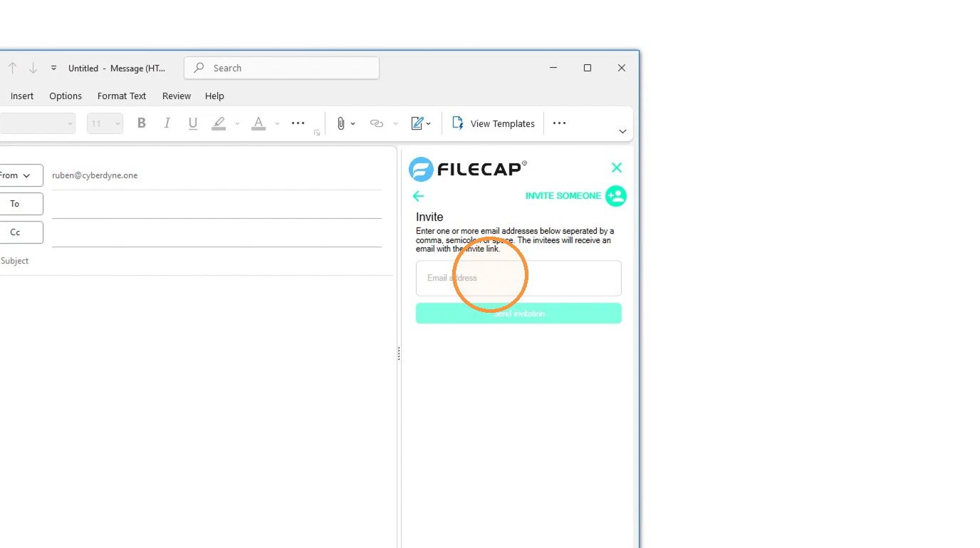Click the Email address field
Viewport: 980px width, 548px height.
pyautogui.click(x=518, y=278)
